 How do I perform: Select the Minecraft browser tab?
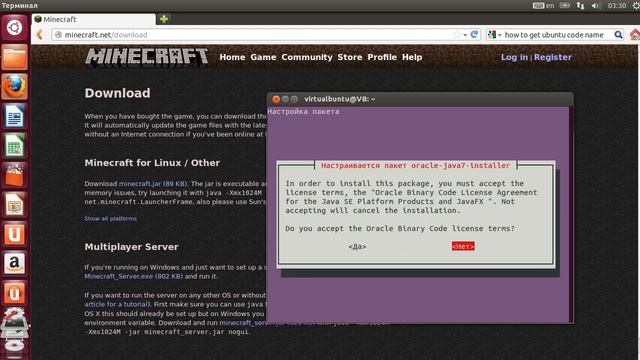pos(93,19)
